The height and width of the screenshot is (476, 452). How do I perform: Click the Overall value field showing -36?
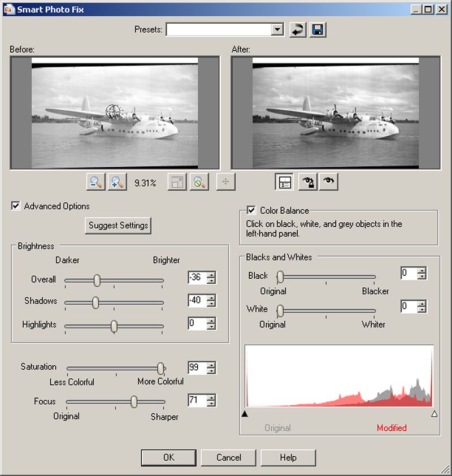tap(197, 277)
